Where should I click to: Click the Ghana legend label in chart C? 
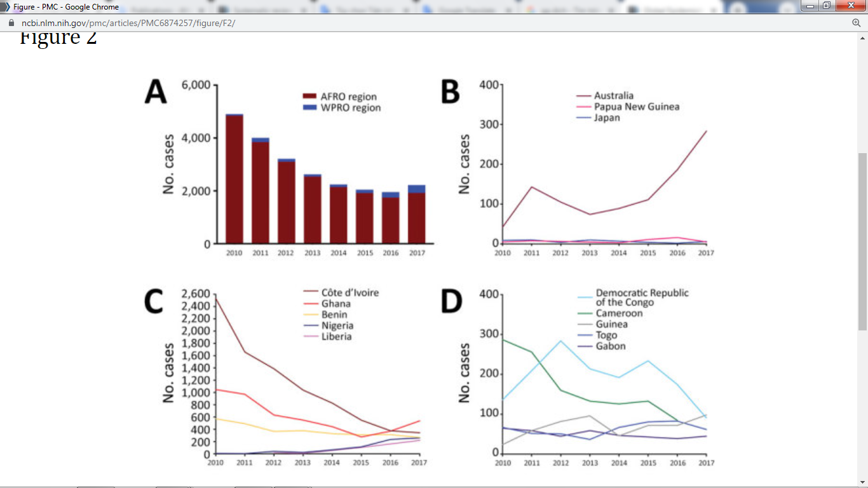336,304
